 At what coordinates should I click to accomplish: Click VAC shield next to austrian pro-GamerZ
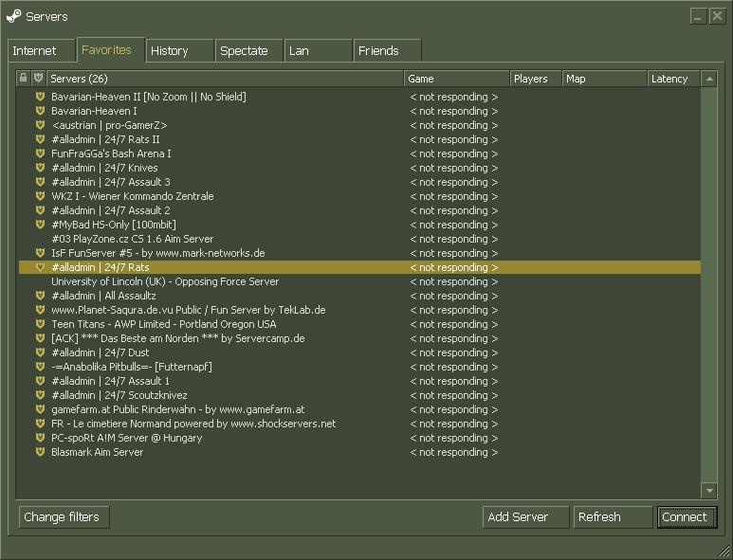pos(40,125)
